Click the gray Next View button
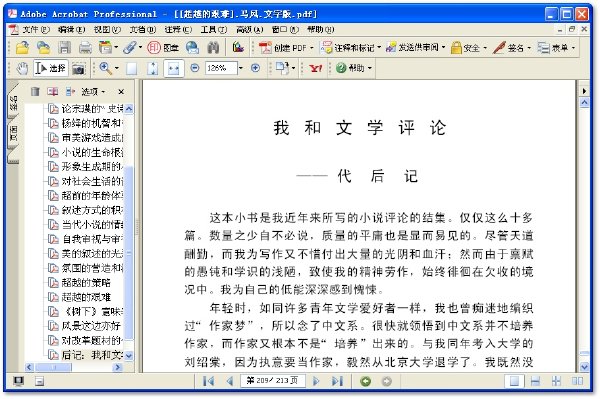The width and height of the screenshot is (600, 399). click(x=386, y=381)
